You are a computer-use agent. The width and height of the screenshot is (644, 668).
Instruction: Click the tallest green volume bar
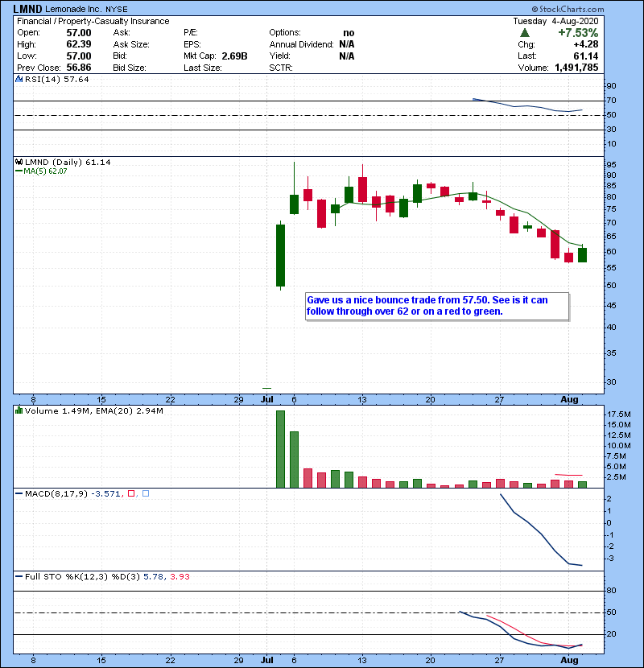(280, 449)
